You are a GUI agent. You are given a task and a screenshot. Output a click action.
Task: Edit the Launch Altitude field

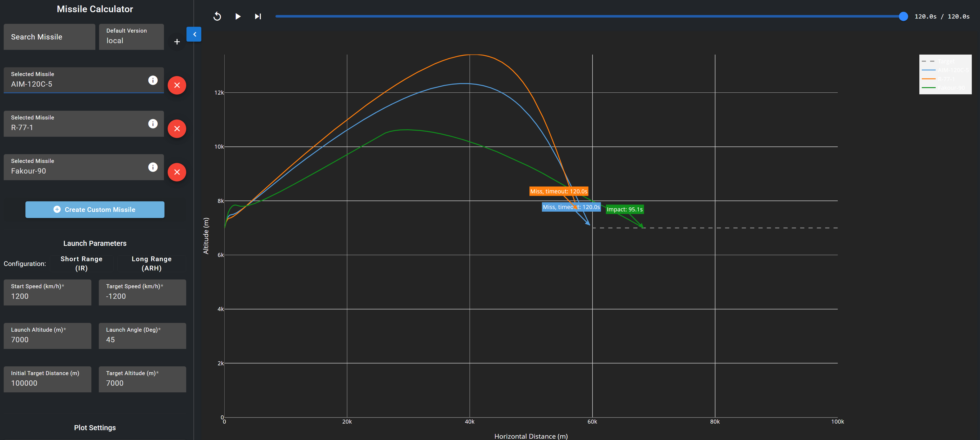click(x=48, y=336)
